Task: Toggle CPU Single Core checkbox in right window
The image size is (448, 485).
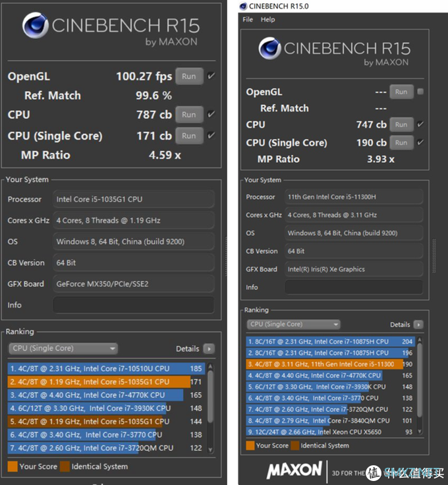Action: coord(420,142)
